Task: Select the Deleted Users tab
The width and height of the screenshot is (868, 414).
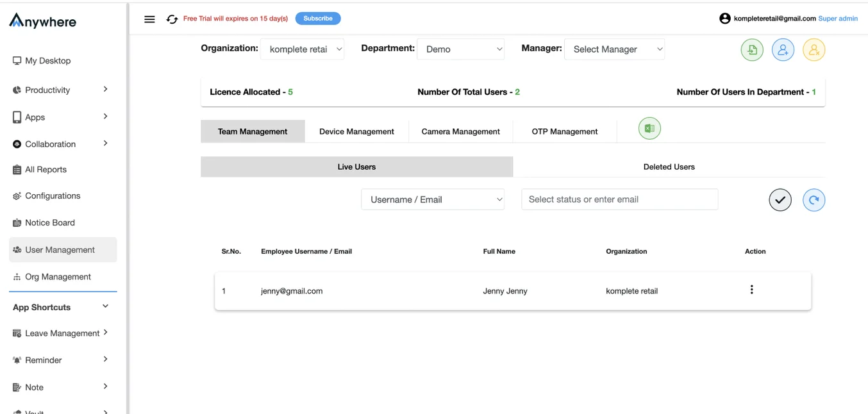Action: click(x=669, y=167)
